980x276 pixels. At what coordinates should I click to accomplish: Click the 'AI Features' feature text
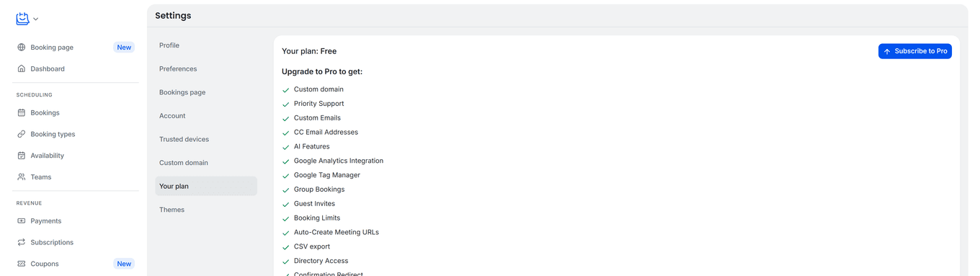(x=312, y=146)
